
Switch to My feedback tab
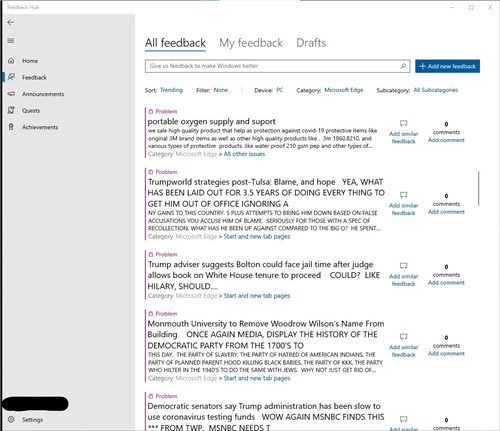(x=251, y=43)
